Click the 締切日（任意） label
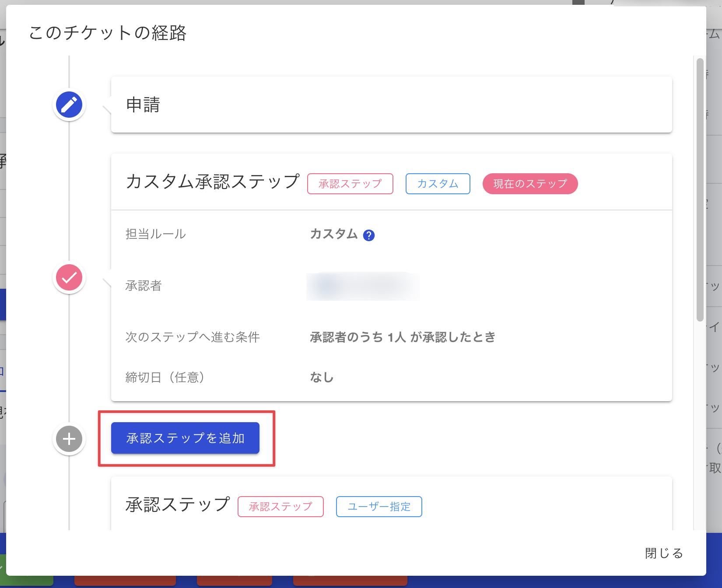The image size is (722, 588). click(165, 377)
